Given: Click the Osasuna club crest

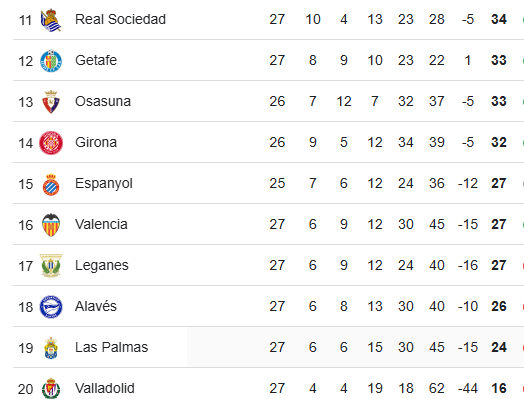Looking at the screenshot, I should [x=51, y=102].
